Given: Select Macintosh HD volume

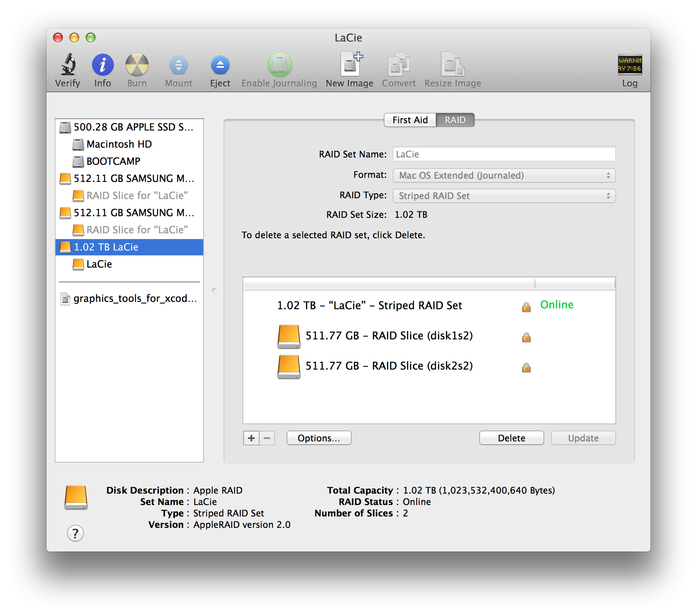Looking at the screenshot, I should pyautogui.click(x=129, y=144).
